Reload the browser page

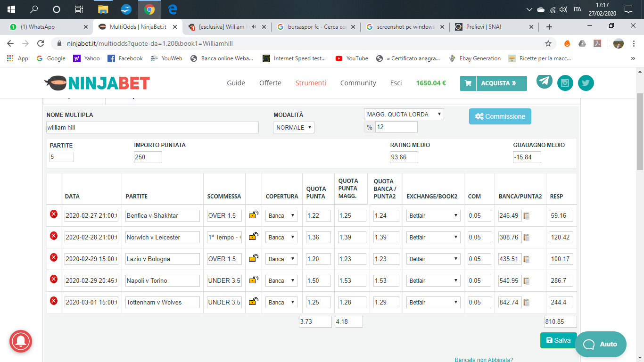click(x=41, y=43)
